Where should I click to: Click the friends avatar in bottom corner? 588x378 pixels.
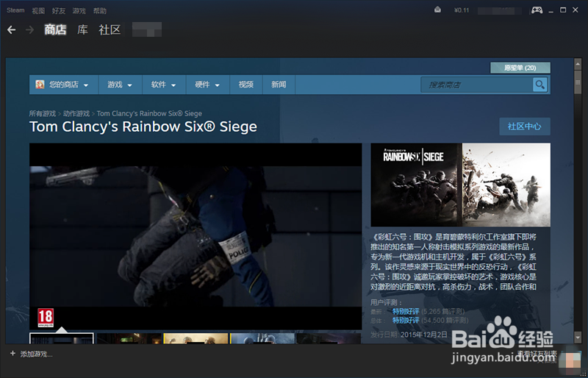570,361
